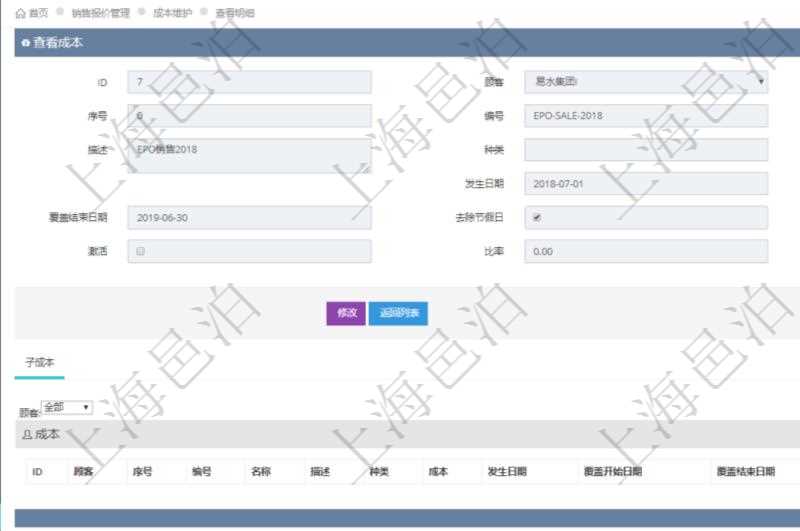Click the 发生日期 column header in the table
Image resolution: width=800 pixels, height=531 pixels.
click(507, 472)
